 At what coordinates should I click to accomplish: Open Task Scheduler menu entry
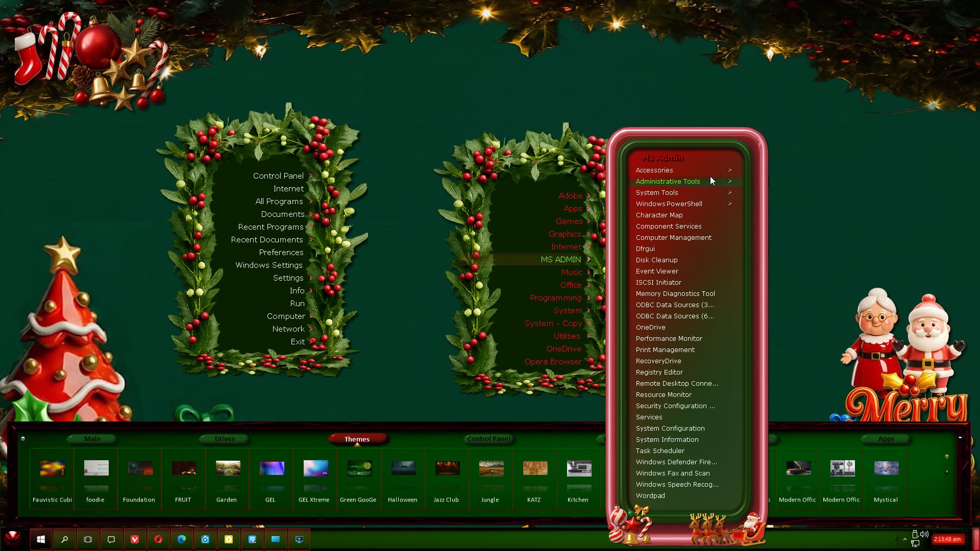[660, 450]
